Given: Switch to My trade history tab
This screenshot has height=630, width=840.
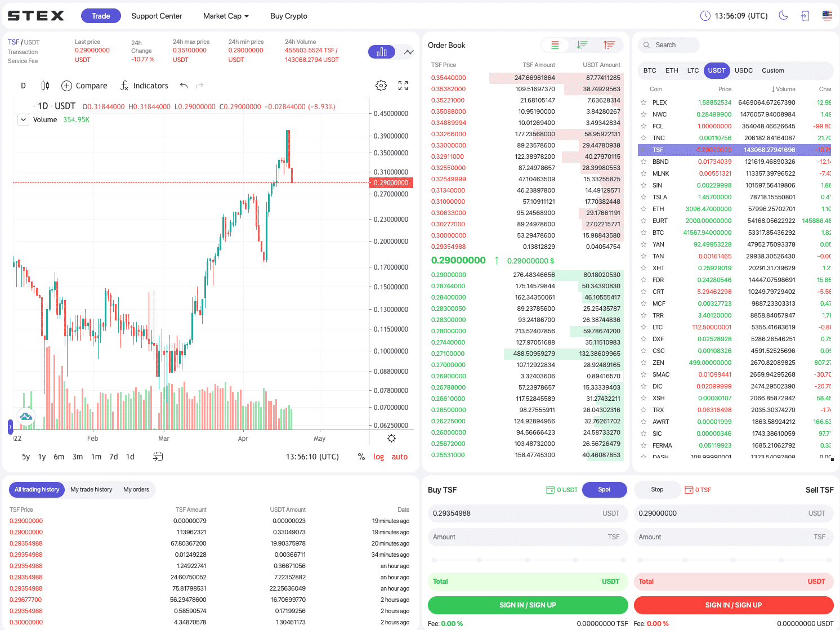Looking at the screenshot, I should (x=91, y=489).
